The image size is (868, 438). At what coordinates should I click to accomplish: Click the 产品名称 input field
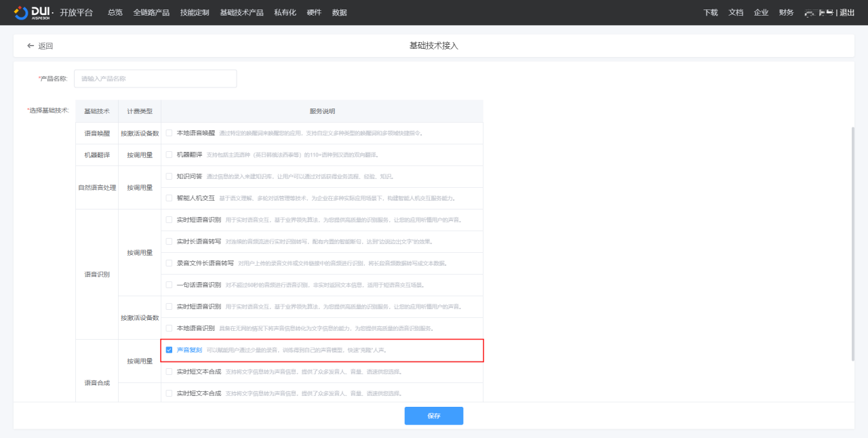(155, 79)
